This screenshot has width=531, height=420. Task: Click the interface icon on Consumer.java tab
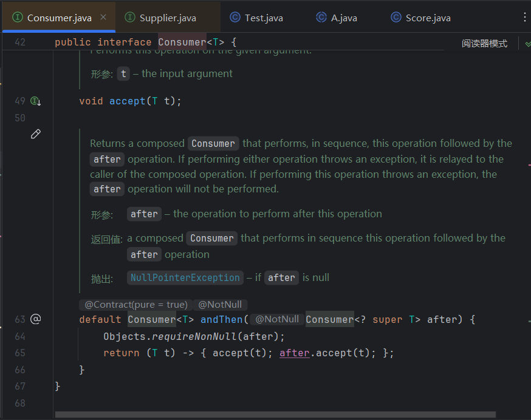point(17,17)
